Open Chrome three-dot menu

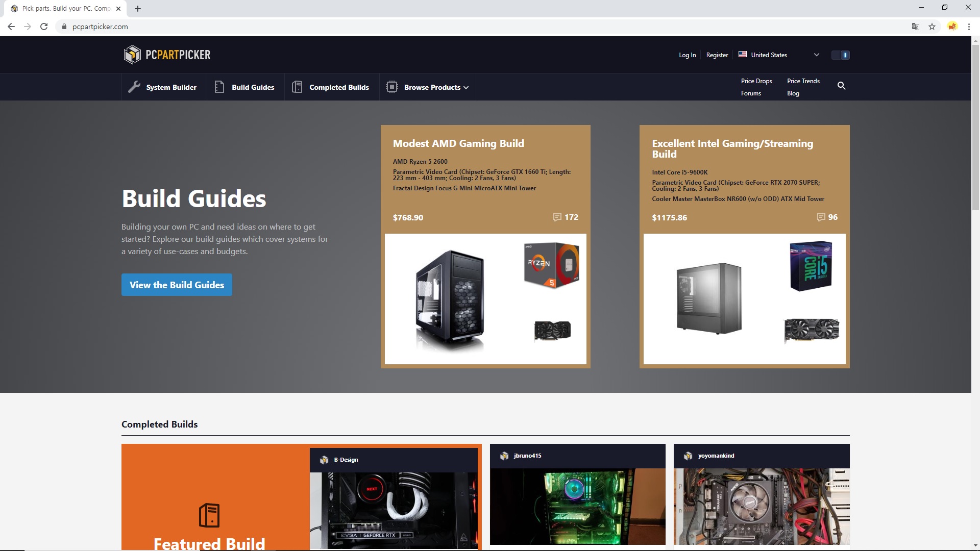pyautogui.click(x=969, y=27)
